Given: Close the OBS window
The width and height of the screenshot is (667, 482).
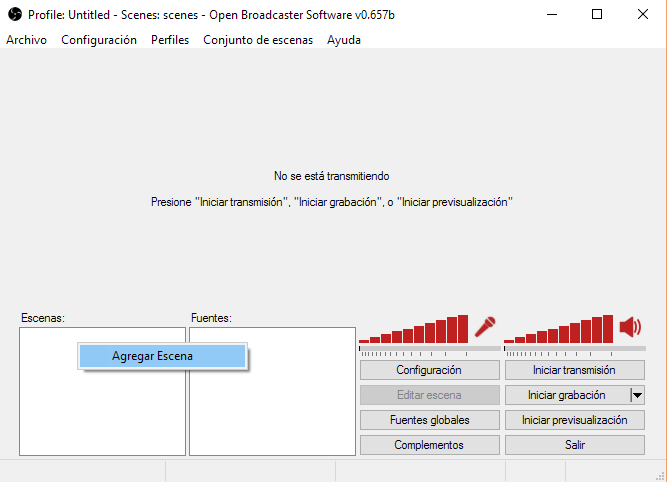Looking at the screenshot, I should click(643, 14).
